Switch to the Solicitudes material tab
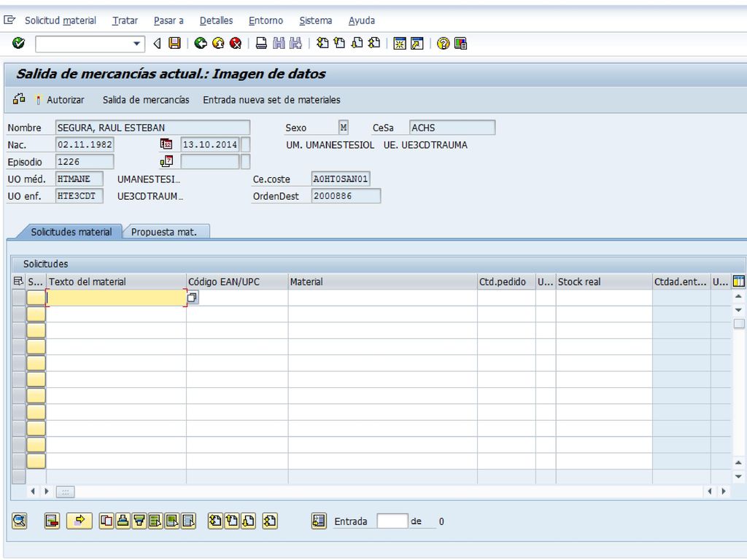 (71, 232)
